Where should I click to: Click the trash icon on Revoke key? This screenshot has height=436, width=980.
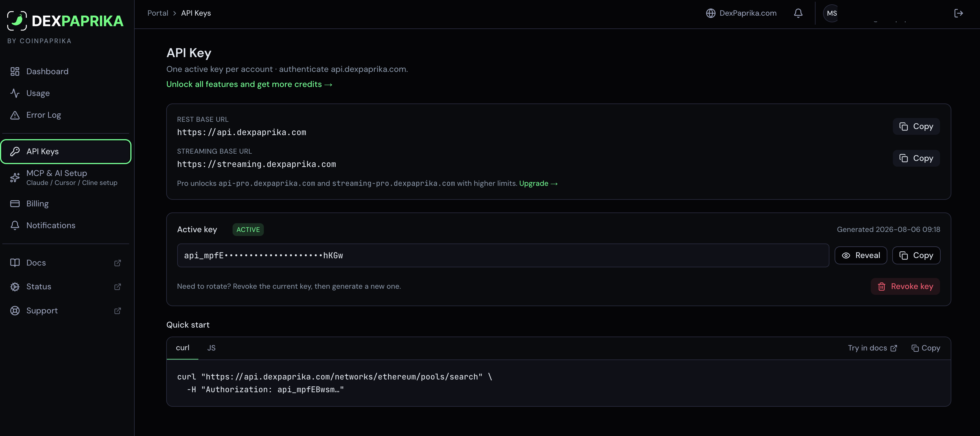(x=882, y=287)
